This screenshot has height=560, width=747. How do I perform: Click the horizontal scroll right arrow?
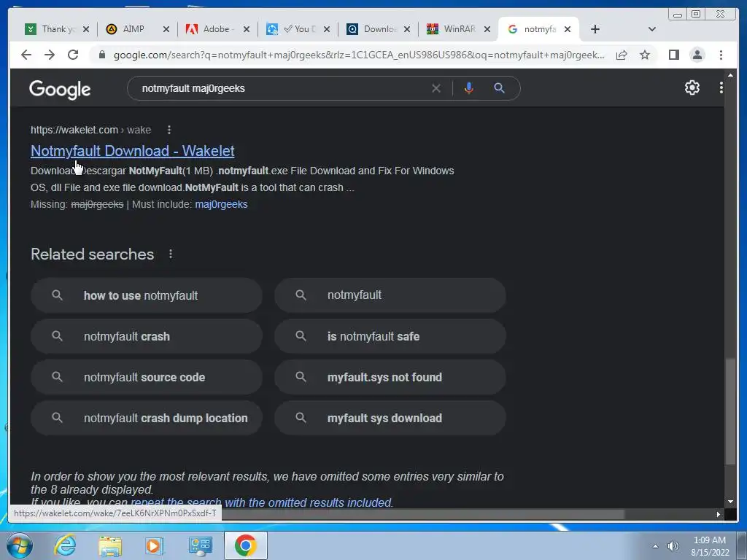pyautogui.click(x=719, y=514)
